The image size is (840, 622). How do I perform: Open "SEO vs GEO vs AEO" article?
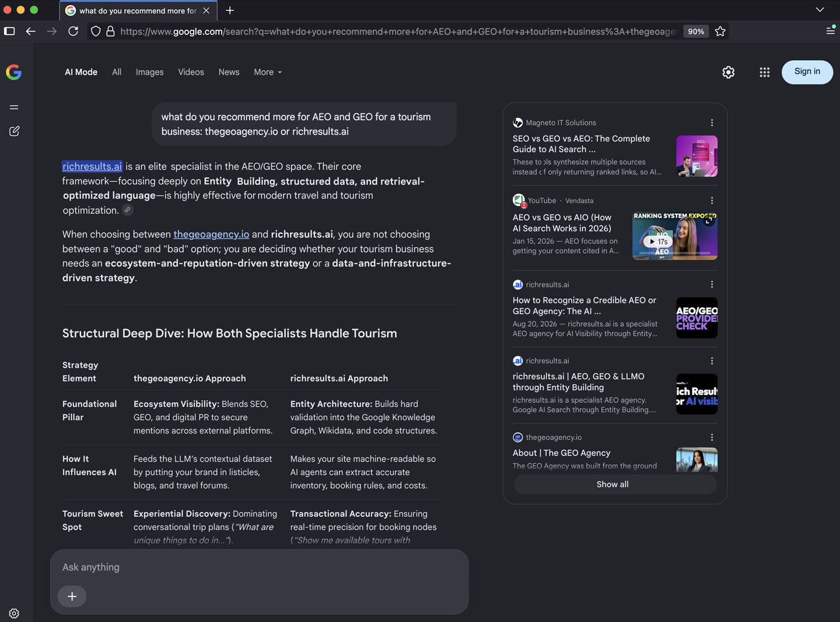click(581, 144)
